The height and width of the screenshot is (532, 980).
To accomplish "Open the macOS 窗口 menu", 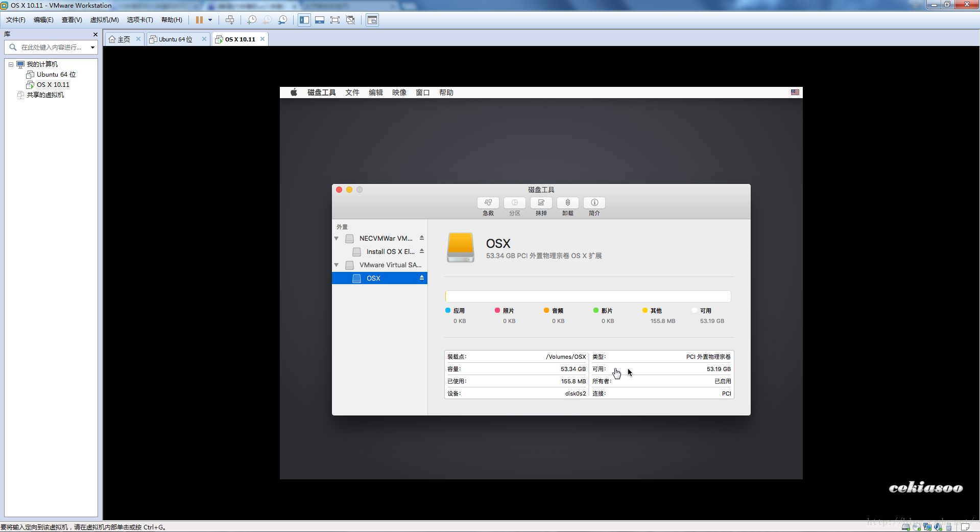I will [x=423, y=92].
